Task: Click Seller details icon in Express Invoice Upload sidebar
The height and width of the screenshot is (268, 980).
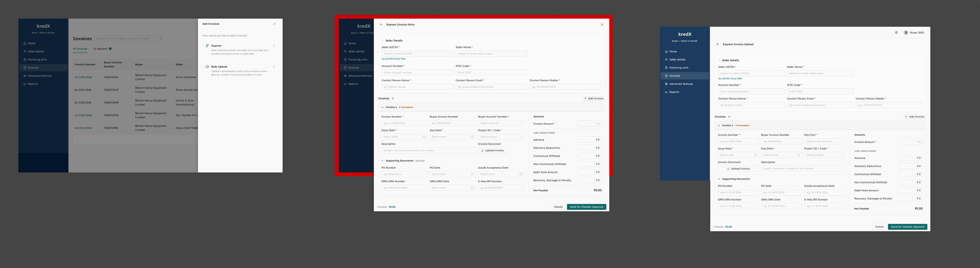Action: tap(666, 60)
